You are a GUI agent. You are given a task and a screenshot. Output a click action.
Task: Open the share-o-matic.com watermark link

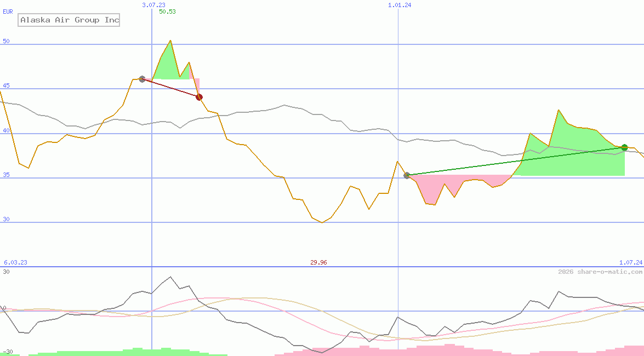[x=600, y=272]
